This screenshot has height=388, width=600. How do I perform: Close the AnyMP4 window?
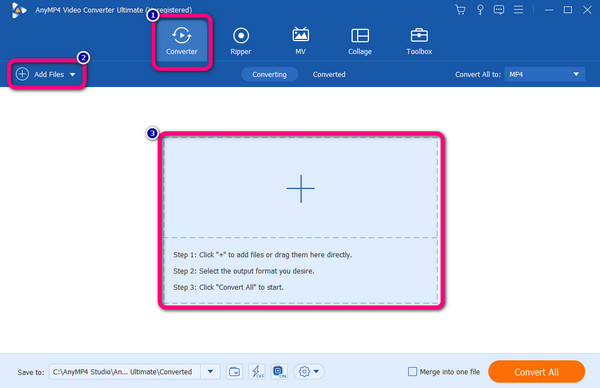pos(587,10)
